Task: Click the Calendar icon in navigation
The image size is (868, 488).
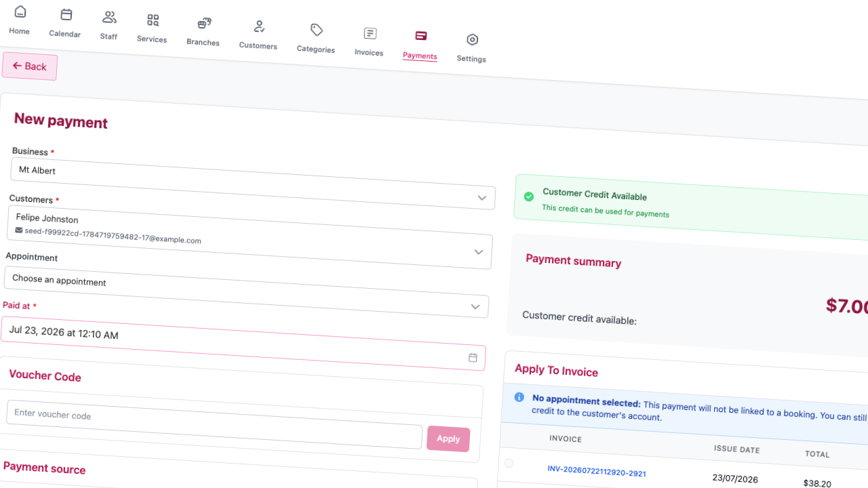Action: tap(66, 15)
